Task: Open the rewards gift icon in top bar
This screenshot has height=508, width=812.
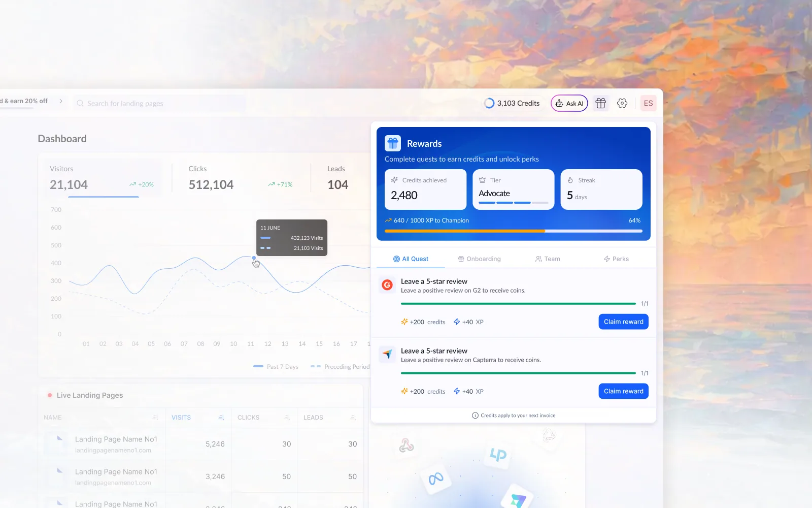Action: [601, 103]
